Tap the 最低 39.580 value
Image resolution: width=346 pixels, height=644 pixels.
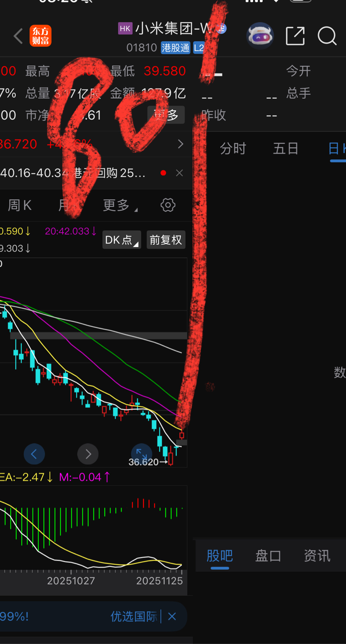(x=165, y=71)
